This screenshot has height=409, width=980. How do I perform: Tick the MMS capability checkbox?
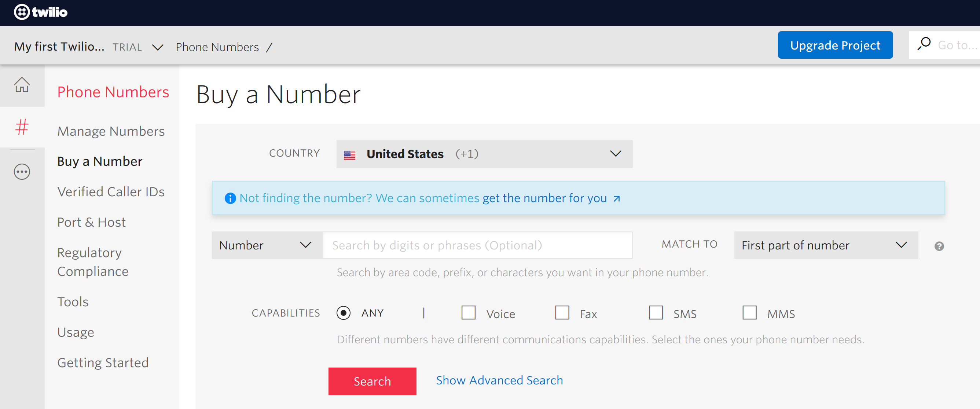[x=749, y=313]
